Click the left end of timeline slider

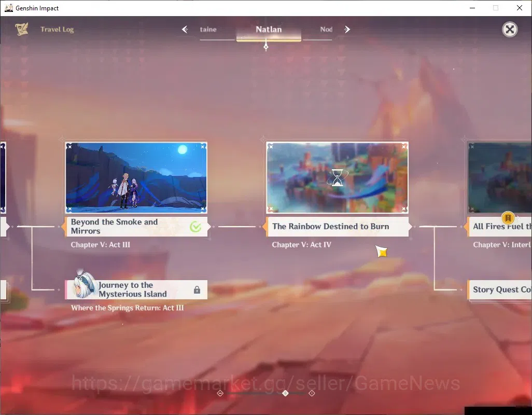click(x=220, y=393)
